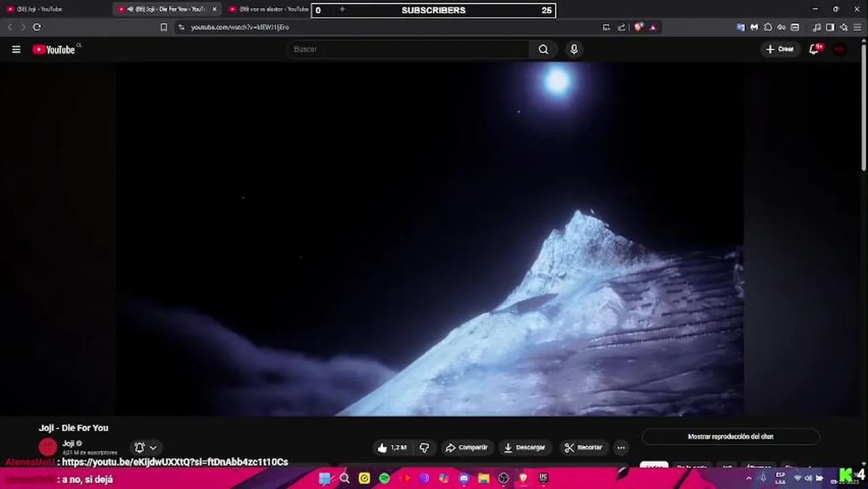Image resolution: width=868 pixels, height=489 pixels.
Task: Go to the YouTube home logo
Action: pos(54,50)
